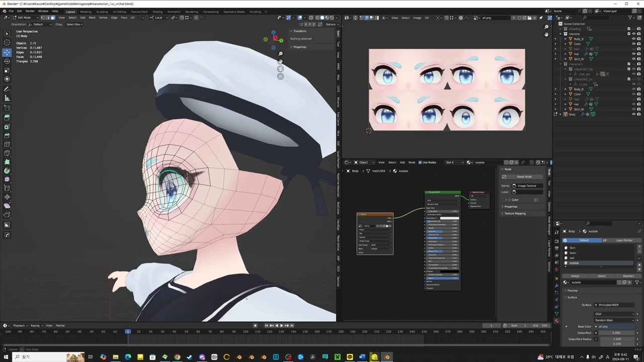Toggle the shapekey collection checkbox
644x362 pixels.
(629, 29)
